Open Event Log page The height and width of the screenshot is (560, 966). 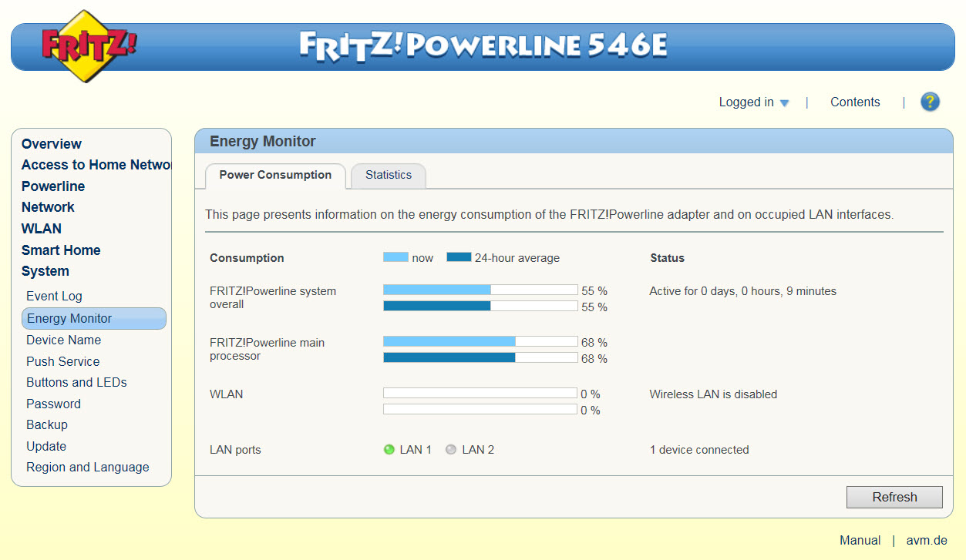54,296
